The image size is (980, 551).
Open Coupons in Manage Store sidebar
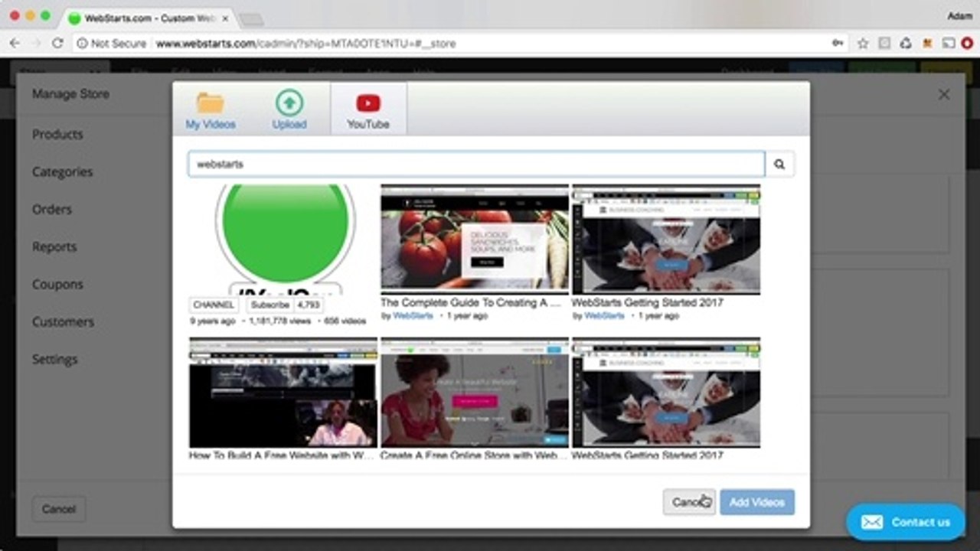click(57, 284)
